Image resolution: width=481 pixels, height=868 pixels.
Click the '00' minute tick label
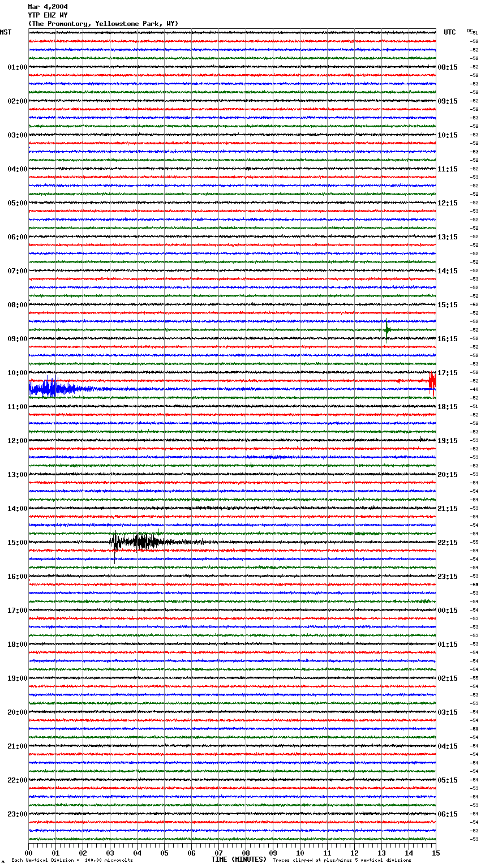click(x=28, y=853)
